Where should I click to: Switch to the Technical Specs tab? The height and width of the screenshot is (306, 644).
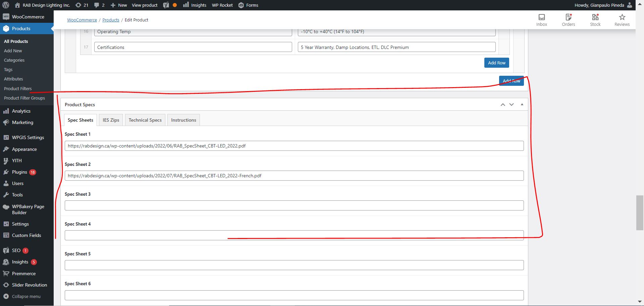click(145, 120)
